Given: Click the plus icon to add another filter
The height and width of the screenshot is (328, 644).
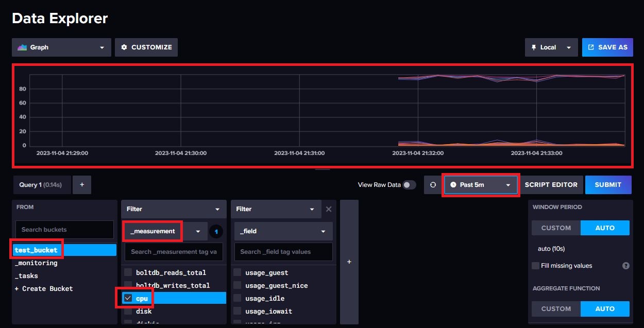Looking at the screenshot, I should click(349, 262).
